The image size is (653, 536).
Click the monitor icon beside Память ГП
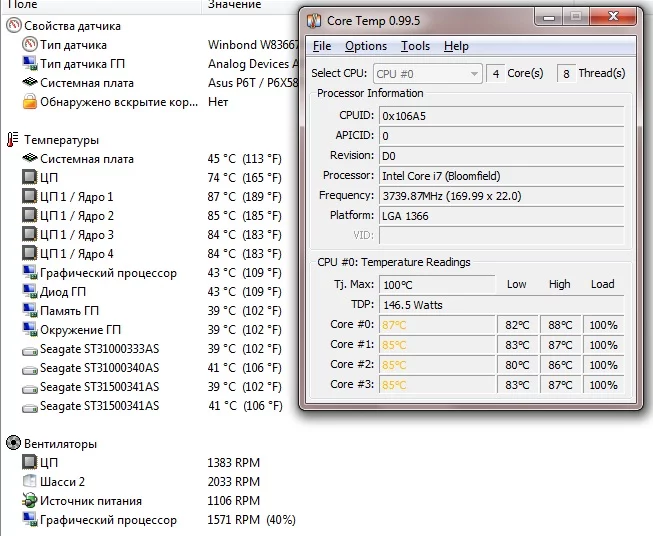30,310
